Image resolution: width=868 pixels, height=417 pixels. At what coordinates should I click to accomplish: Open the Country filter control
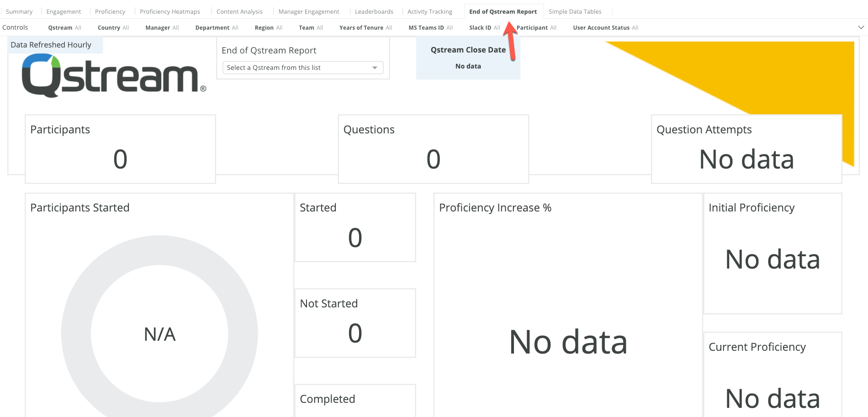click(x=113, y=28)
